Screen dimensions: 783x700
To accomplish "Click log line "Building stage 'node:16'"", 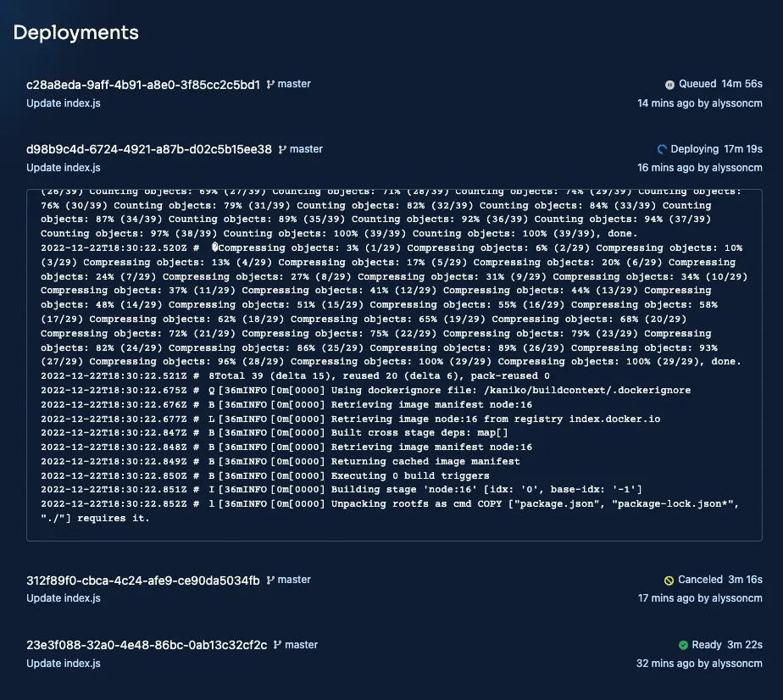I will tap(341, 490).
